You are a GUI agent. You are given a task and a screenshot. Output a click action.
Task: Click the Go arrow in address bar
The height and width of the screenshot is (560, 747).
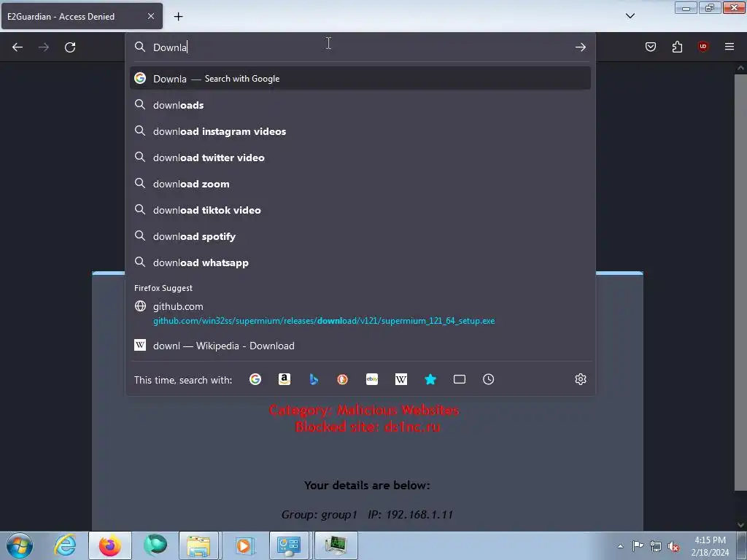click(x=580, y=47)
